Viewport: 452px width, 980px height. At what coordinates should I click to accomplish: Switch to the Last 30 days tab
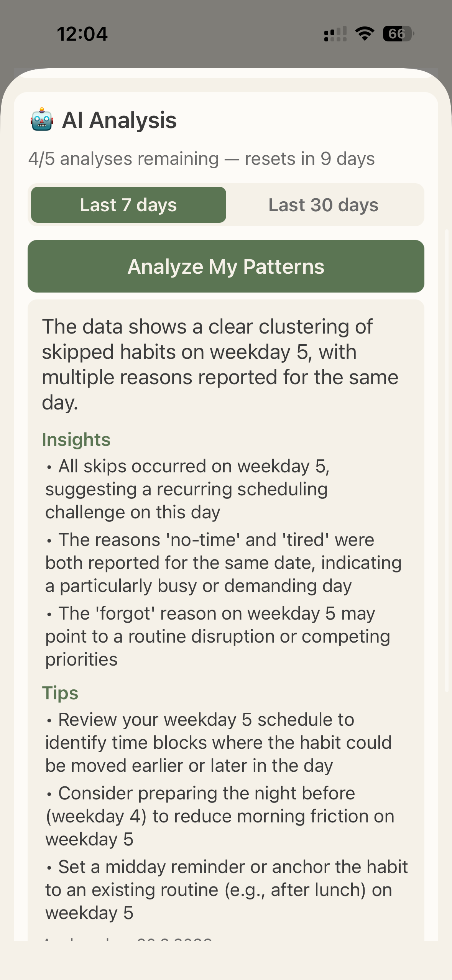[323, 205]
